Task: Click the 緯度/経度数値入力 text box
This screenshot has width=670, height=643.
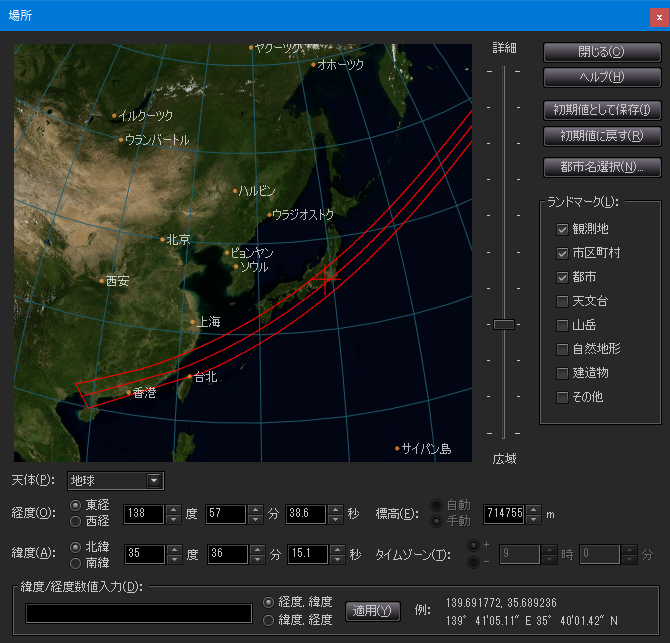Action: [x=139, y=613]
